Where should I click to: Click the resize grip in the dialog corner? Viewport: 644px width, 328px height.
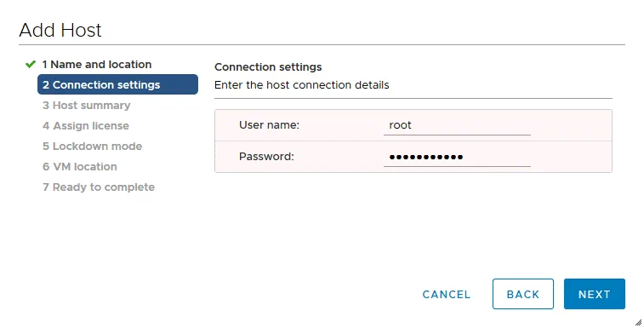coord(638,322)
